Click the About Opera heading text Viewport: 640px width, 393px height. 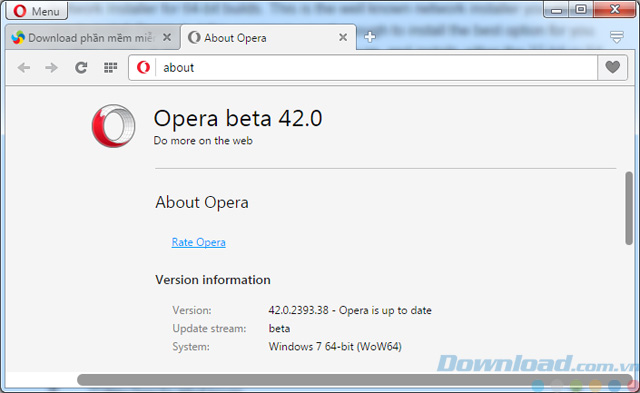(x=202, y=202)
